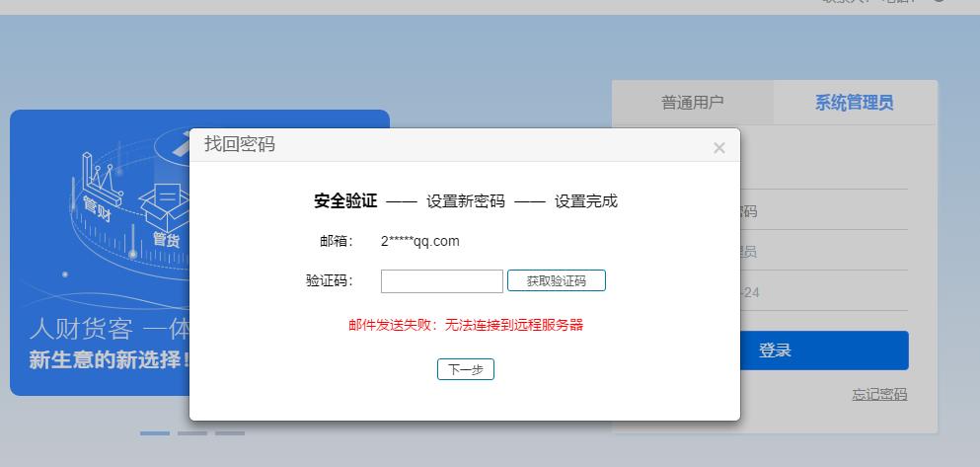This screenshot has width=980, height=467.
Task: Select the 安全验证 step label
Action: (x=345, y=201)
